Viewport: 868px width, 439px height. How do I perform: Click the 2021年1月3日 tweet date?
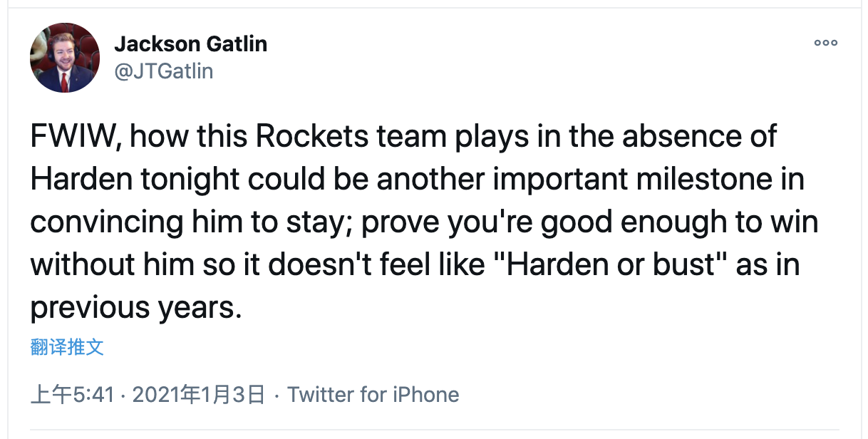[199, 394]
